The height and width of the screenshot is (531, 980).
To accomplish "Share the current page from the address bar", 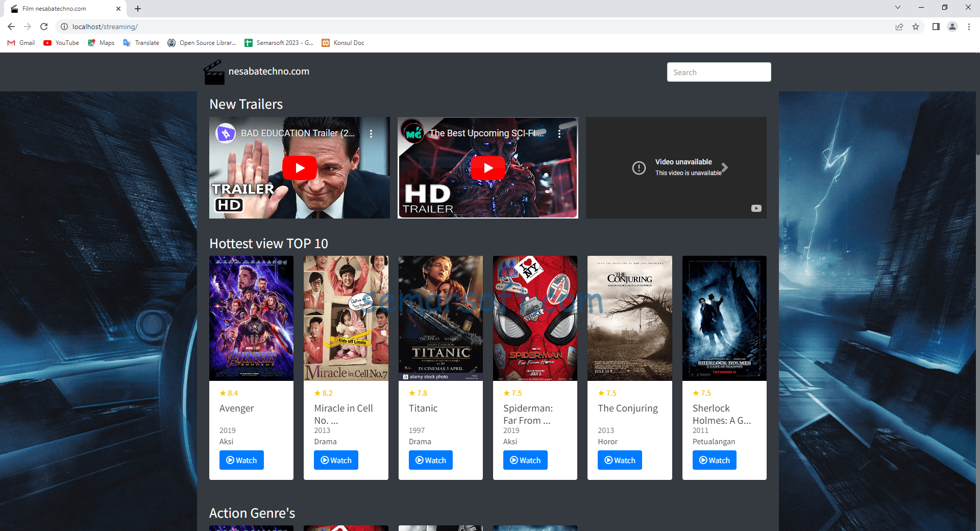I will click(899, 27).
